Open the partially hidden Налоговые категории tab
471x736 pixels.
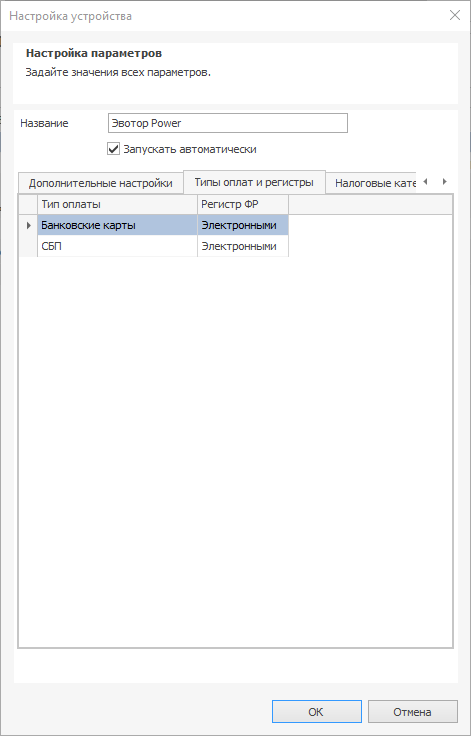coord(371,183)
